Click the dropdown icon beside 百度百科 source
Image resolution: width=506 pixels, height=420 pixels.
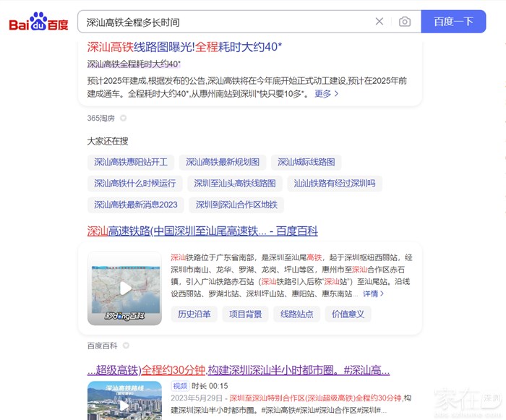[126, 346]
